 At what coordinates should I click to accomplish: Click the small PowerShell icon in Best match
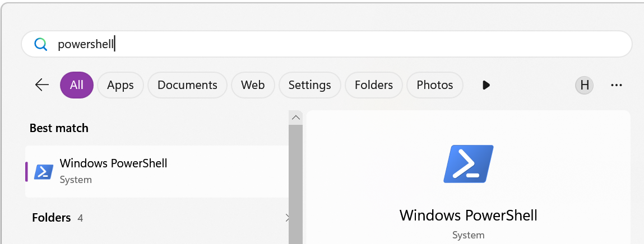[x=44, y=171]
